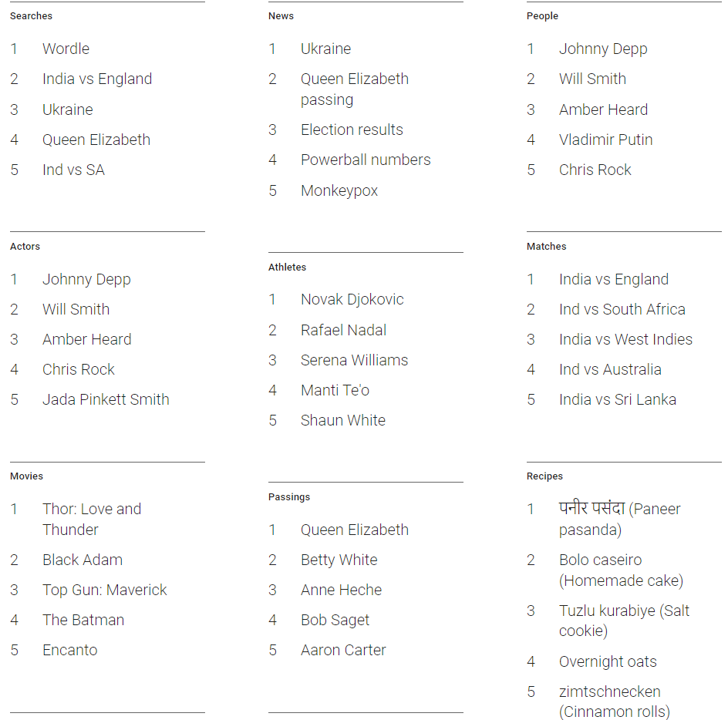Image resolution: width=728 pixels, height=720 pixels.
Task: Select India vs Sri Lanka match
Action: 618,399
